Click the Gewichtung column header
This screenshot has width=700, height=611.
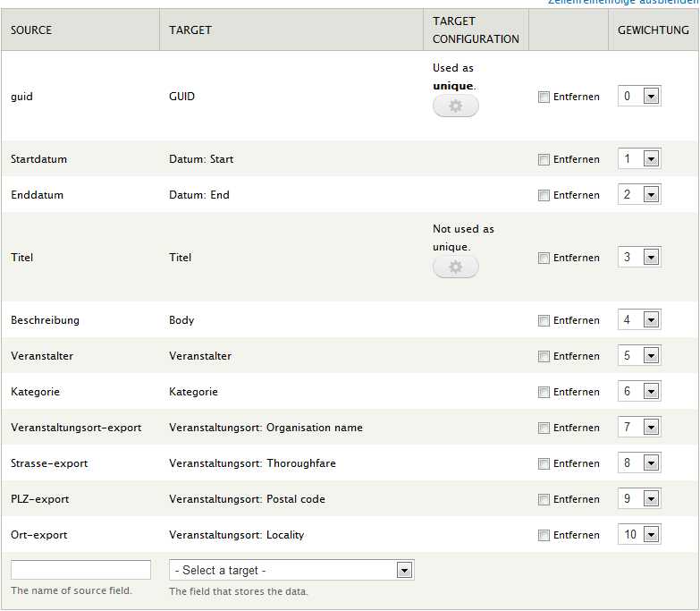[x=653, y=30]
